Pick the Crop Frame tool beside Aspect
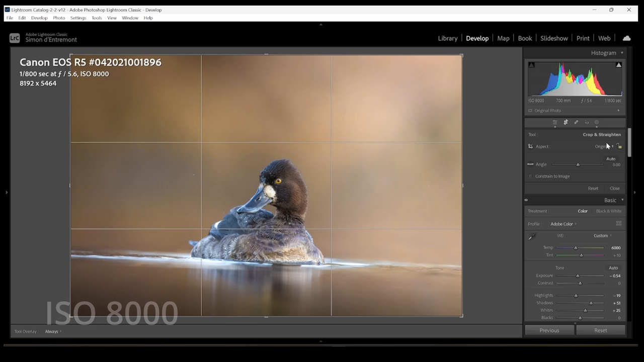This screenshot has width=644, height=362. coord(530,146)
